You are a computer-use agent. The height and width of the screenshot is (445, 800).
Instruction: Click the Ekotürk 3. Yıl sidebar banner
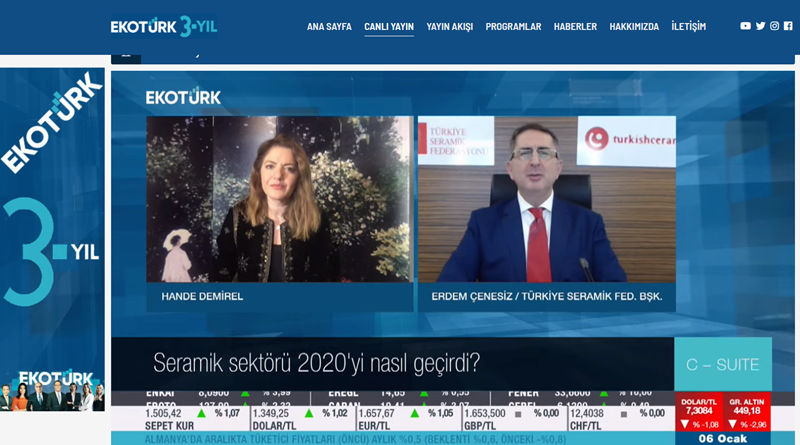[x=53, y=239]
